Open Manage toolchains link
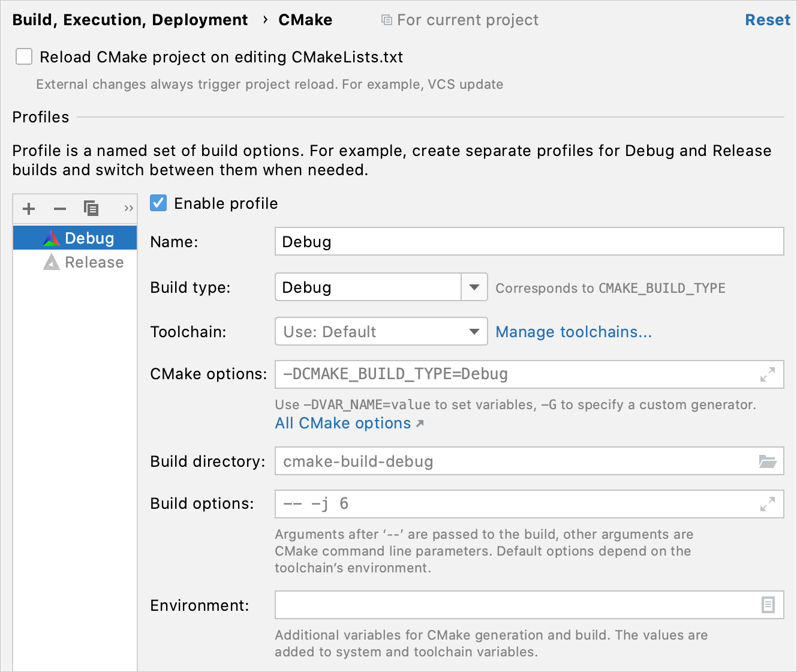 point(573,332)
